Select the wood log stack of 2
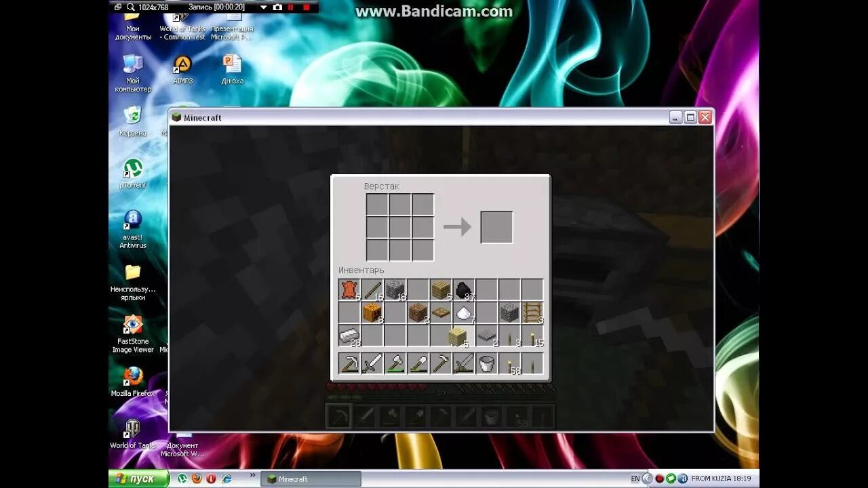 418,313
